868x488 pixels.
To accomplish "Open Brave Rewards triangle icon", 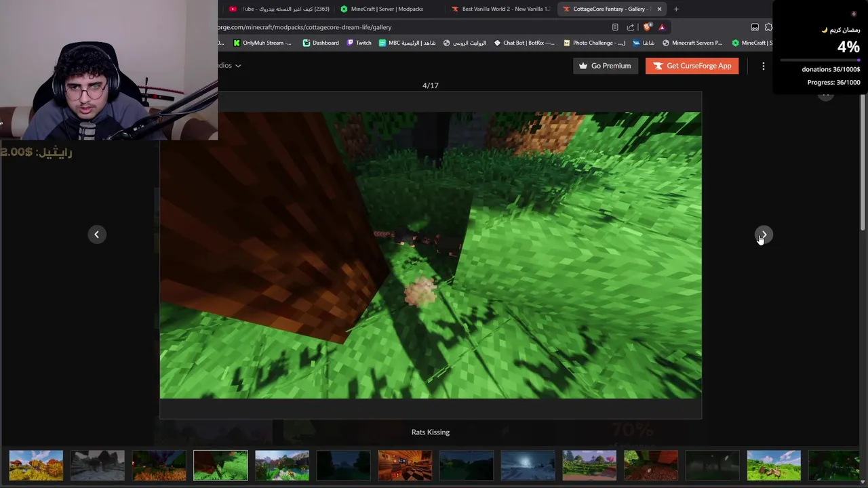I will click(x=662, y=27).
